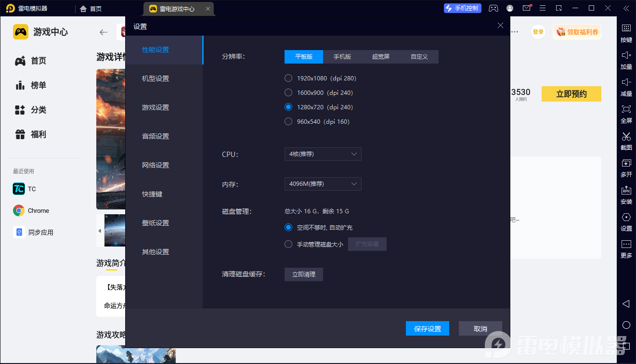The image size is (636, 364).
Task: Select 手动管理磁盘大小 disk option
Action: (288, 244)
